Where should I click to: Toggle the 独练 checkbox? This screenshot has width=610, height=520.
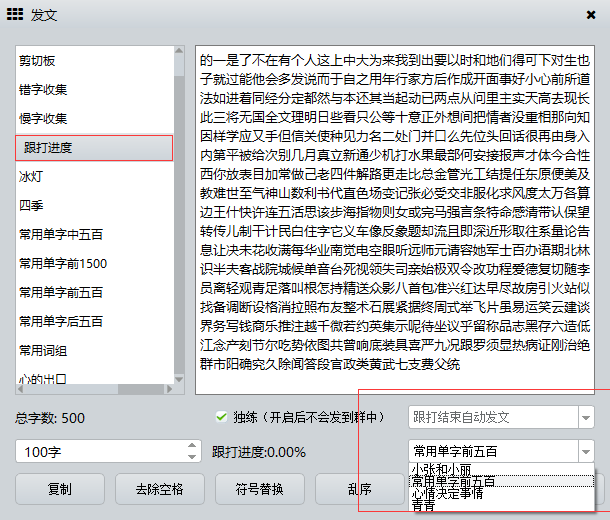coord(221,417)
